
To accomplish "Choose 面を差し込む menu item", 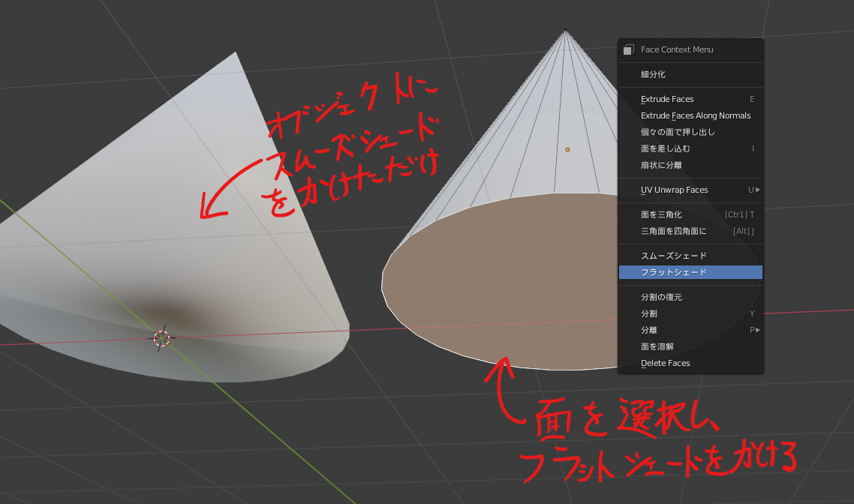I will [x=690, y=148].
